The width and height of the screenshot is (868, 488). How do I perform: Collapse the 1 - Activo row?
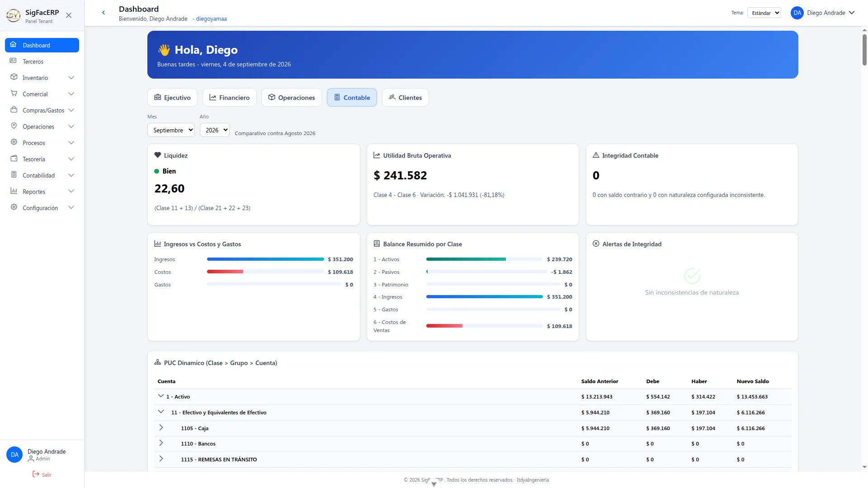pyautogui.click(x=161, y=396)
